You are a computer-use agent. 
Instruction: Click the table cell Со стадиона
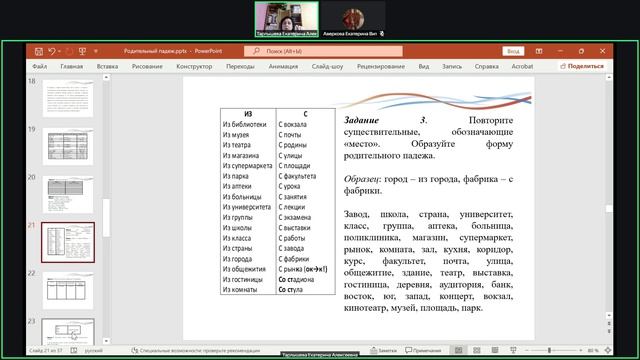(296, 279)
